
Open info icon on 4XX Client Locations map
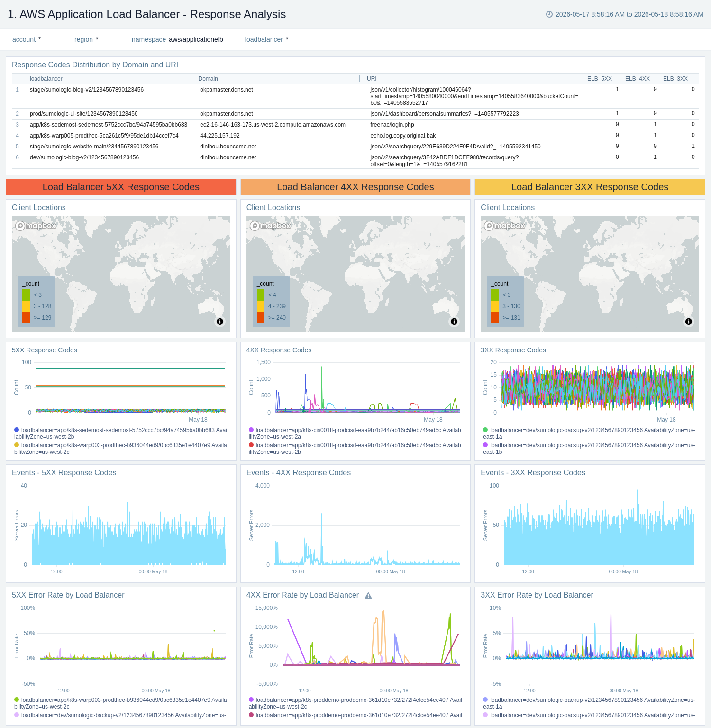pos(454,322)
